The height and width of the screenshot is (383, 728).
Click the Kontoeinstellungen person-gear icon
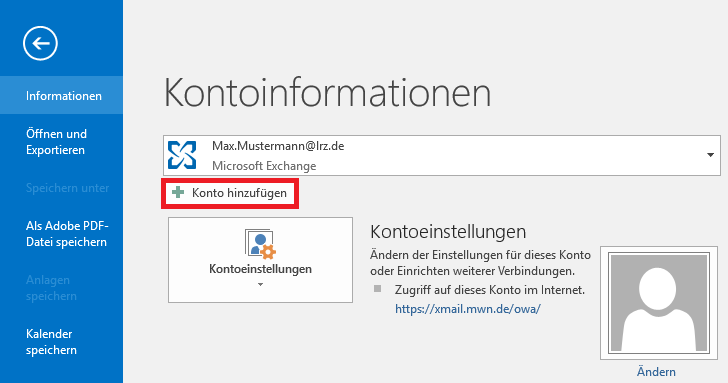[260, 244]
